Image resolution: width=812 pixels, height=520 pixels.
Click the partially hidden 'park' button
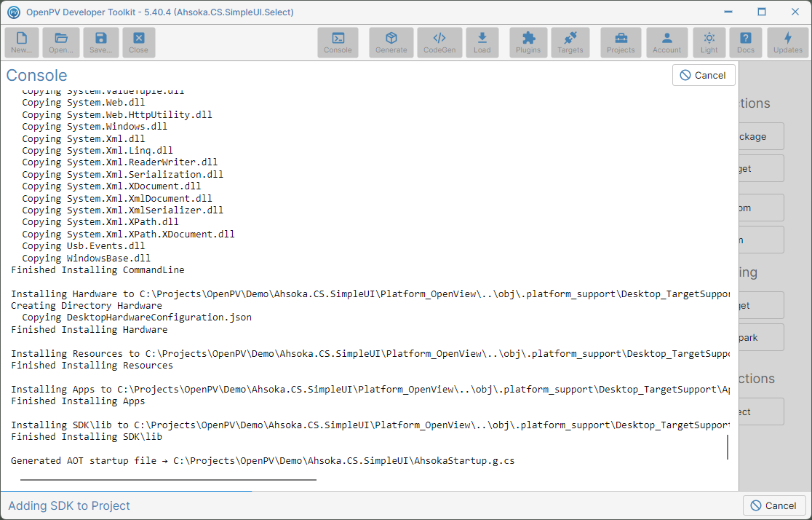(761, 337)
